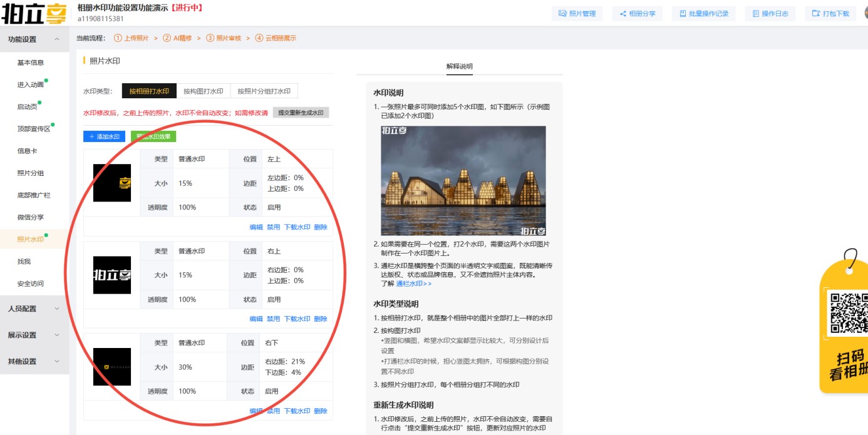The height and width of the screenshot is (435, 868).
Task: Select the 按相册打水印 watermark type
Action: [149, 91]
